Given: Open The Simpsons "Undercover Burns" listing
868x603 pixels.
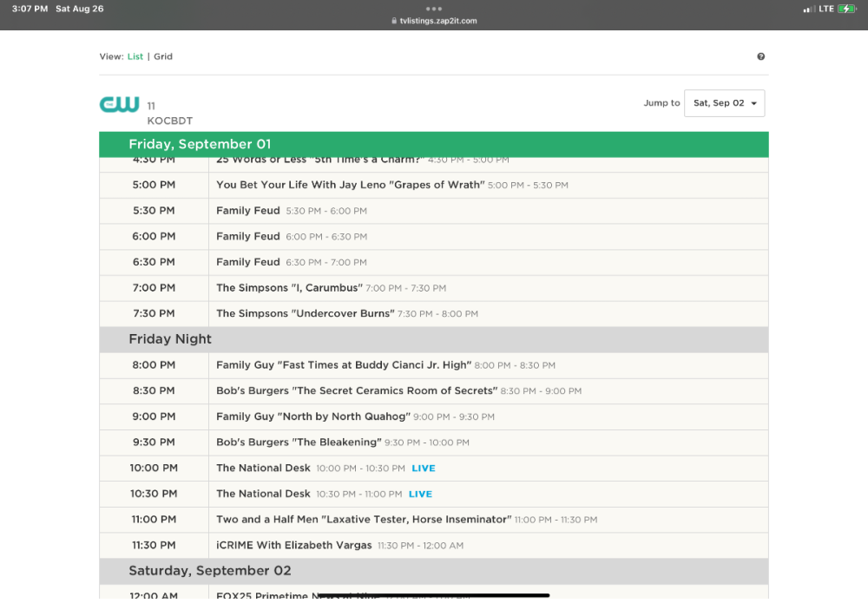Looking at the screenshot, I should pos(306,314).
